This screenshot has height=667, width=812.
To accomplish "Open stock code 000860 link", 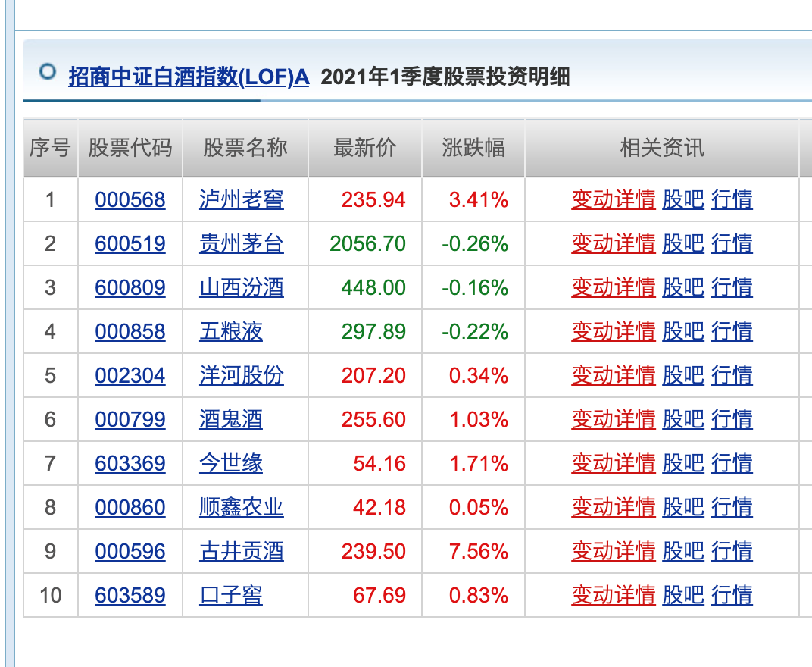I will (x=130, y=507).
